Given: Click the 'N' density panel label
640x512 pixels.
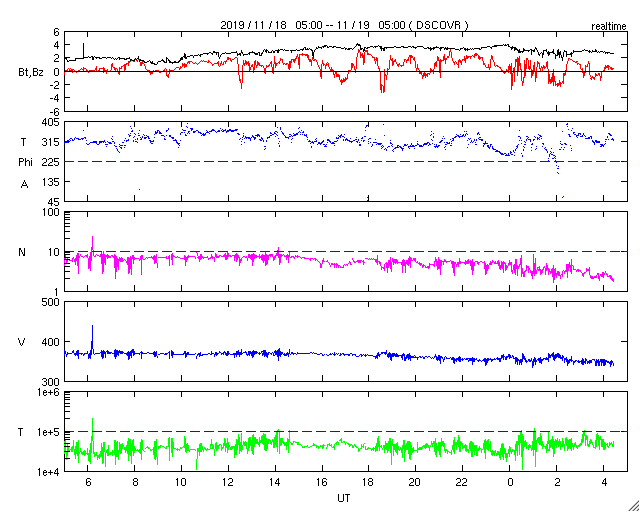Looking at the screenshot, I should (22, 252).
